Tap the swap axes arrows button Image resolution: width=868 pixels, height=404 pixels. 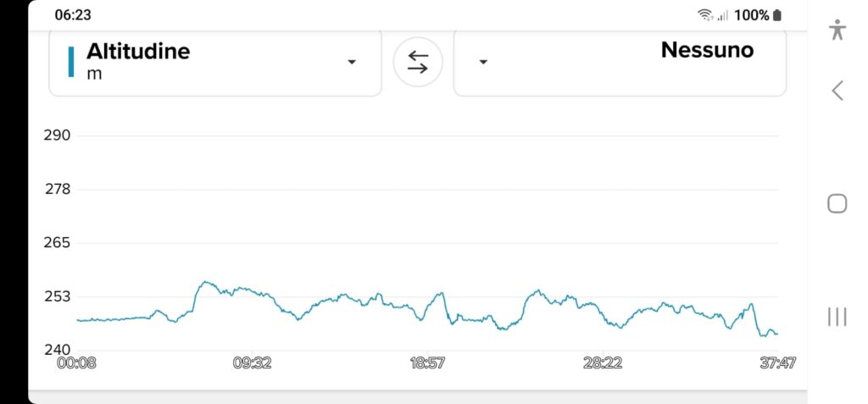[x=418, y=62]
